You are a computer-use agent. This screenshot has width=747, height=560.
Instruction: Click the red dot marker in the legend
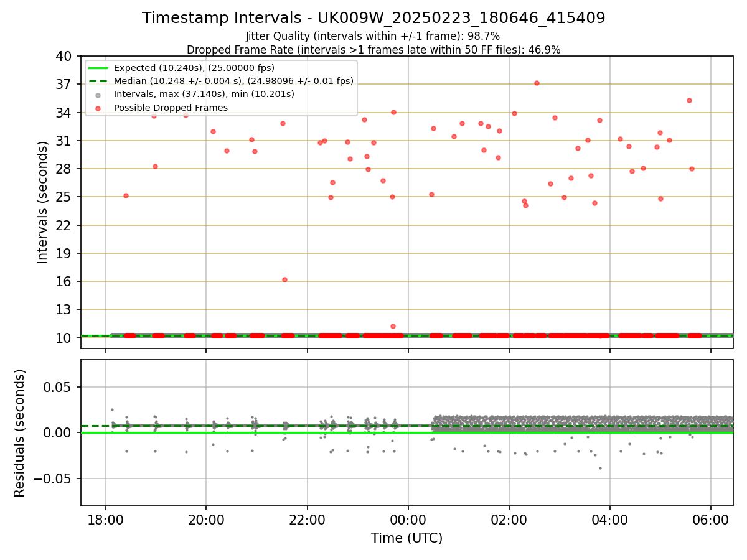[x=98, y=108]
